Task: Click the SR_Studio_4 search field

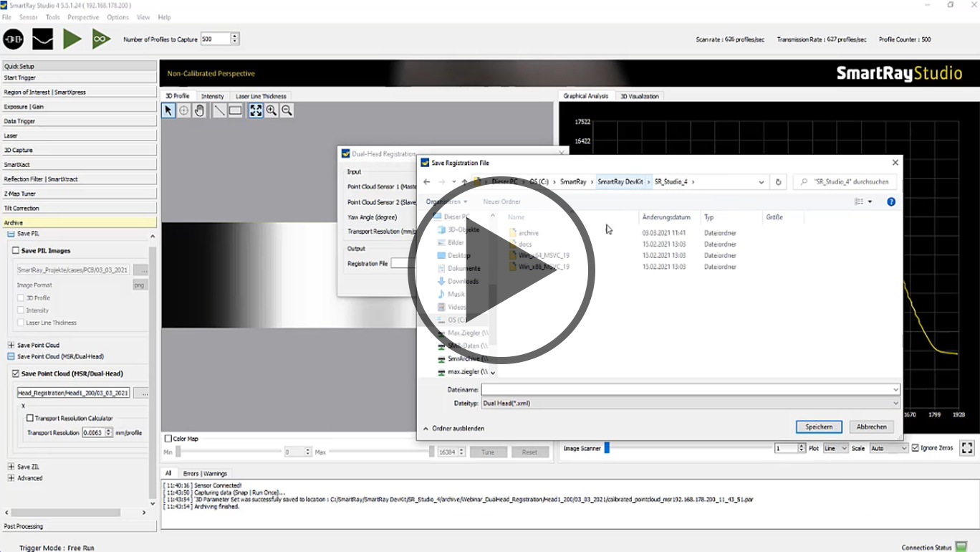Action: pyautogui.click(x=845, y=182)
